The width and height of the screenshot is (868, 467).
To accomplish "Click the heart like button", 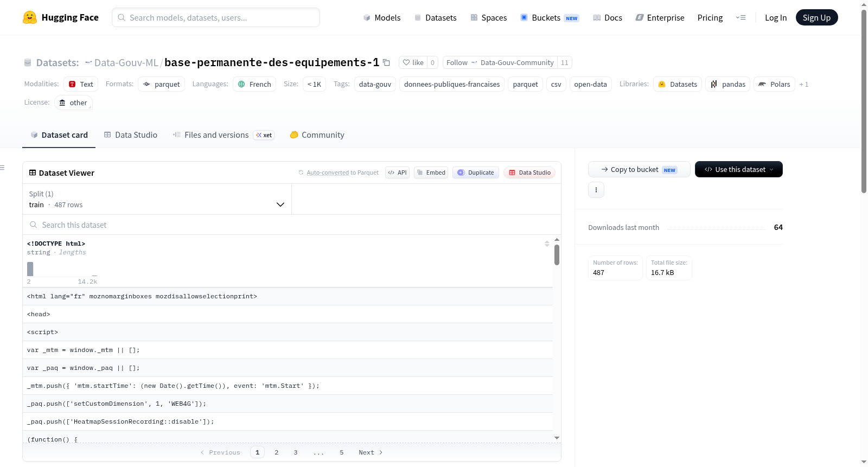I will click(413, 62).
